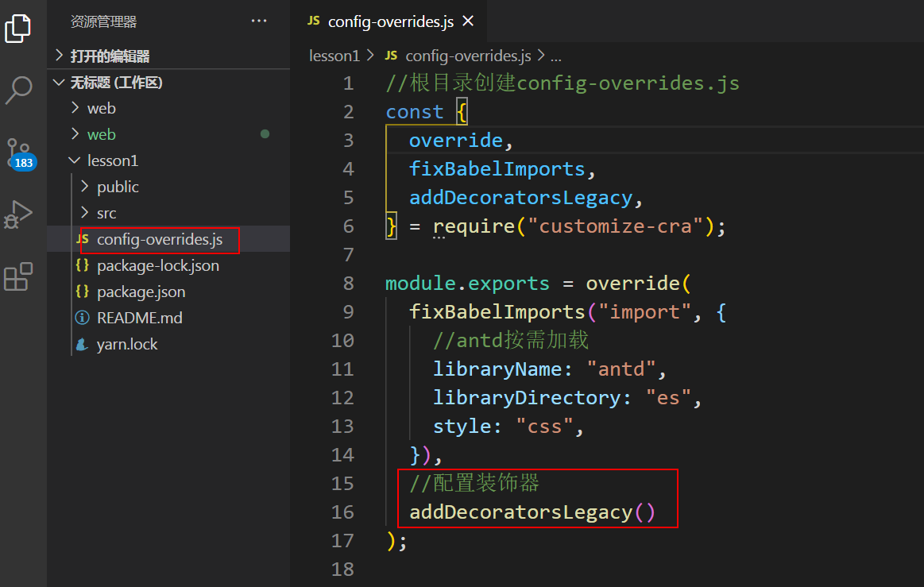Open the yarn.lock file
This screenshot has height=587, width=924.
pos(127,344)
